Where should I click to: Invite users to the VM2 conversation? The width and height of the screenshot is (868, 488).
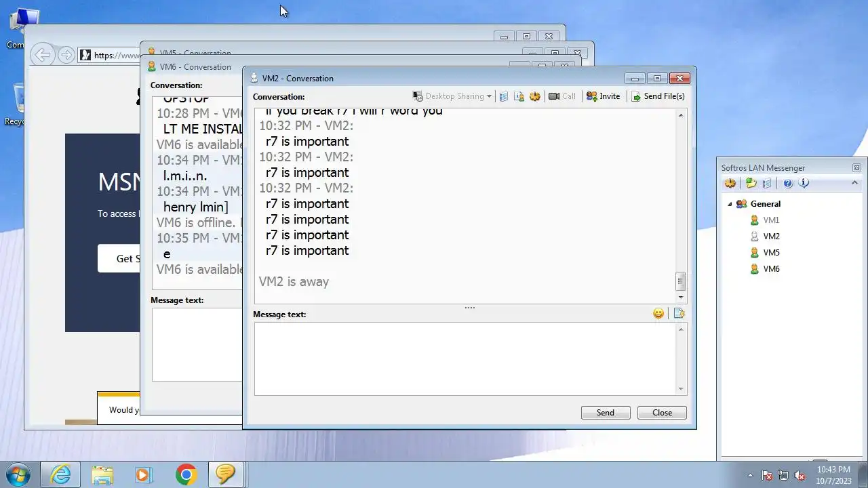click(603, 96)
